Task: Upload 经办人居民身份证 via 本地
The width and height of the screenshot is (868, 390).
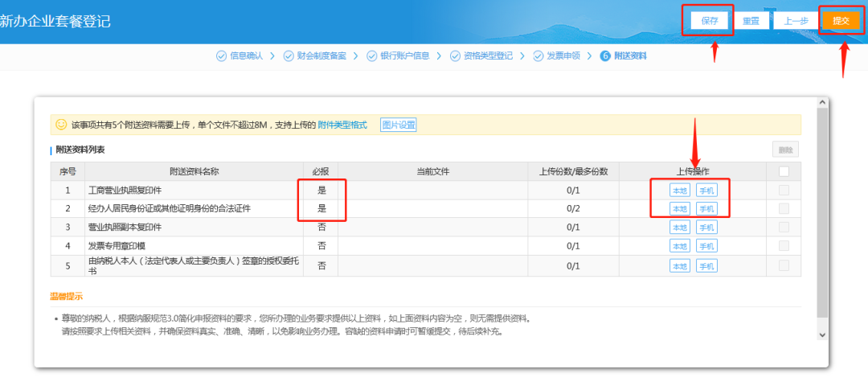Action: [680, 209]
